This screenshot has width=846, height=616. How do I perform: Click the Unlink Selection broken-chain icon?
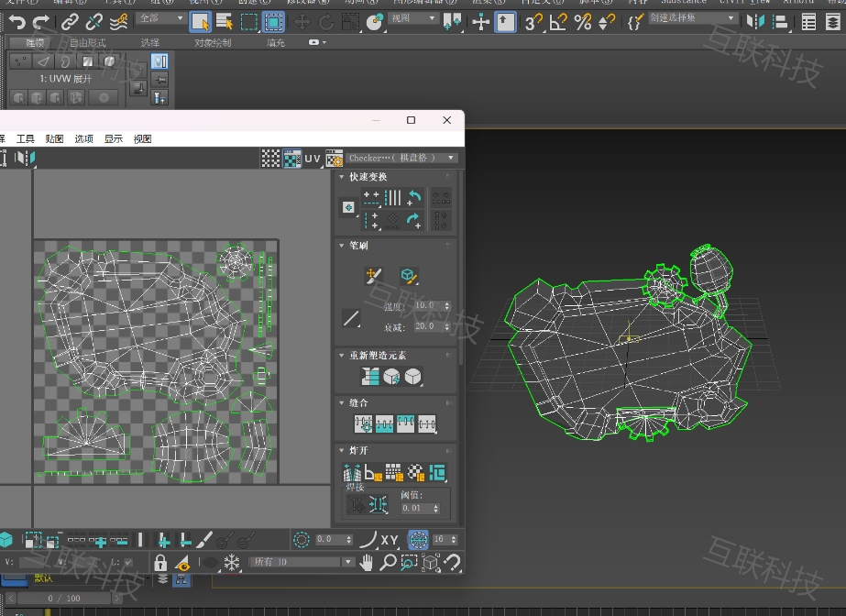(x=93, y=22)
